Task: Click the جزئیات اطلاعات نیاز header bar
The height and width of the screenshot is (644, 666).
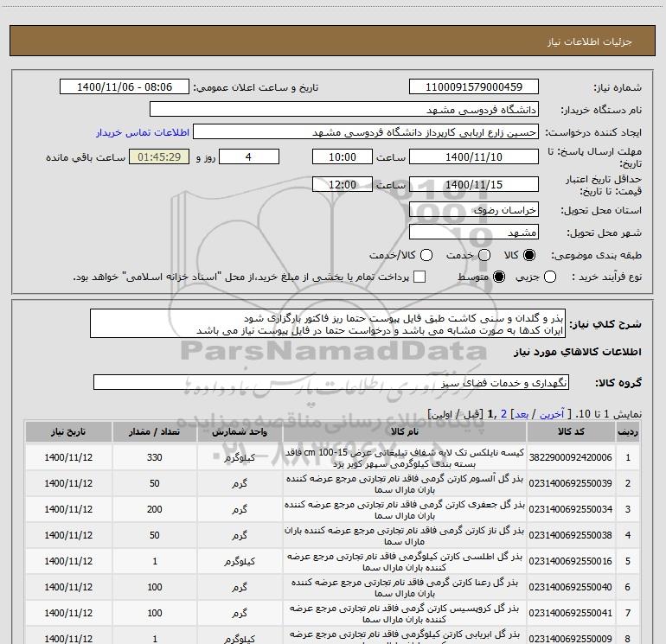Action: [x=332, y=41]
